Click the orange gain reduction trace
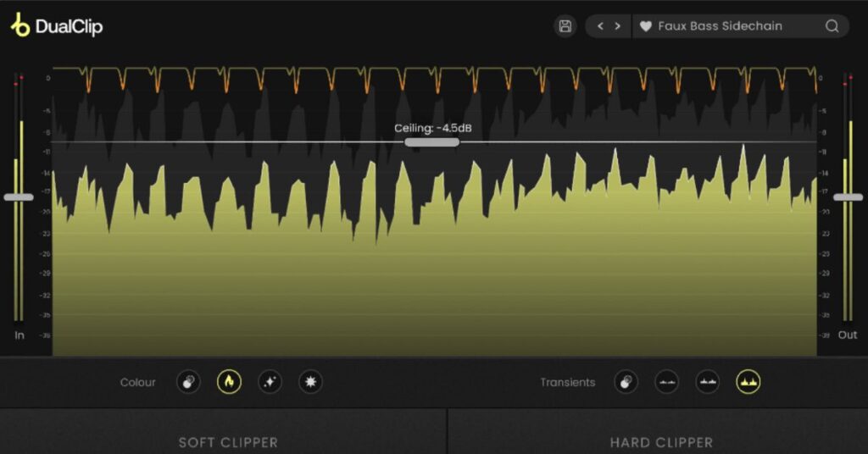The width and height of the screenshot is (868, 454). 435,79
